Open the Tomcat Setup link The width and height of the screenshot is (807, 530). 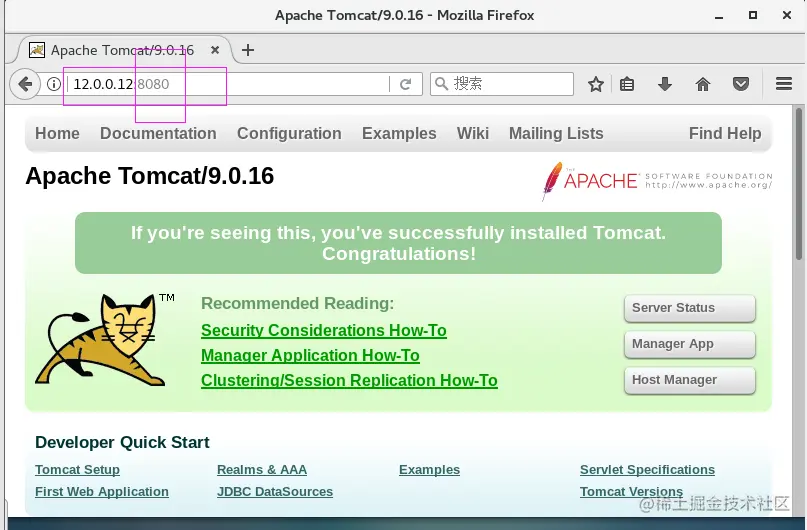[x=77, y=470]
